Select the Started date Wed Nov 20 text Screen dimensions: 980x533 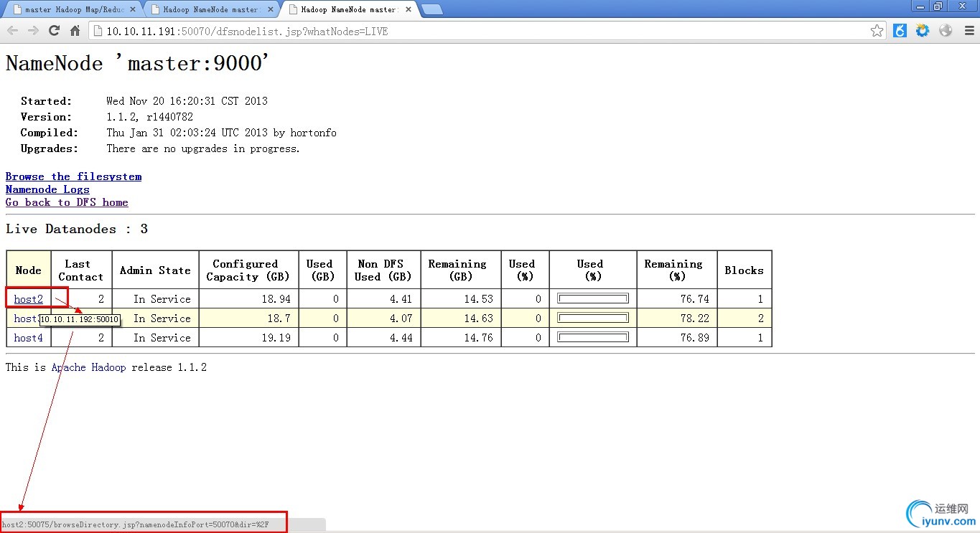[187, 101]
